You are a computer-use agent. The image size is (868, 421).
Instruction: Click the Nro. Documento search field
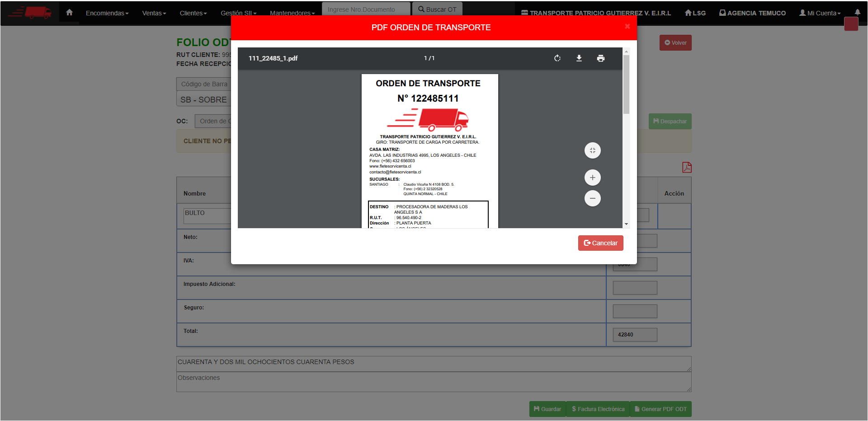point(366,9)
